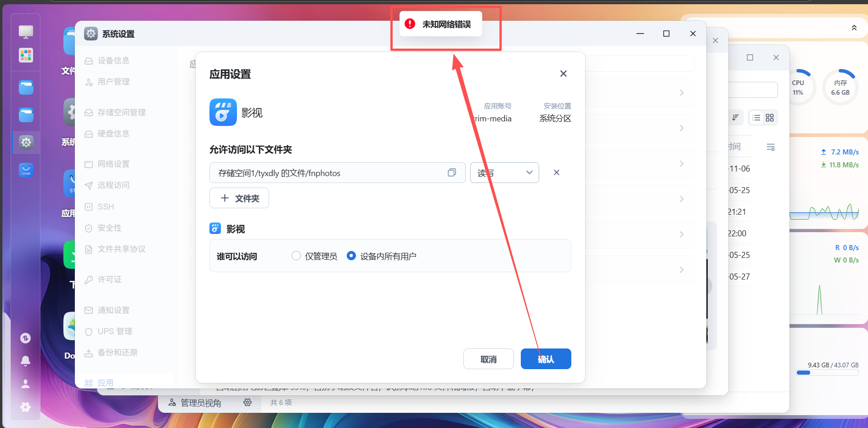The width and height of the screenshot is (868, 428).
Task: Select the 仅管理员 radio option
Action: tap(296, 256)
